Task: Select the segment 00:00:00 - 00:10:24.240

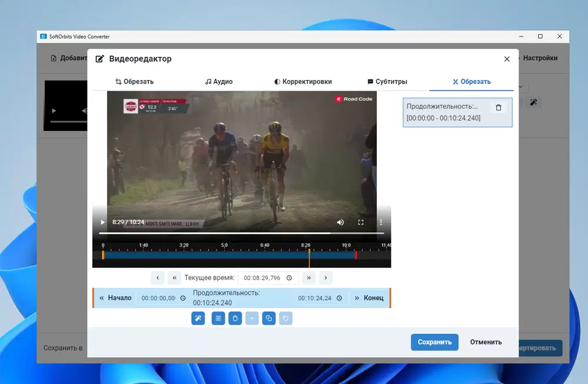Action: pos(457,112)
